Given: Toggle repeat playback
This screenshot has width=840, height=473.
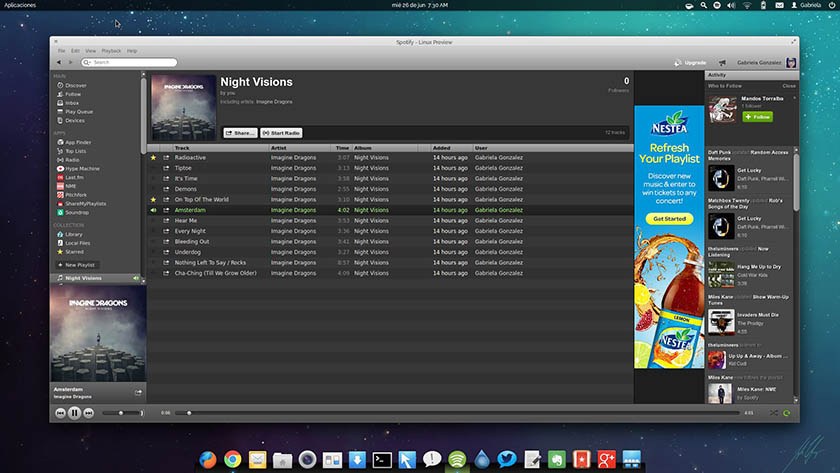Looking at the screenshot, I should [786, 413].
